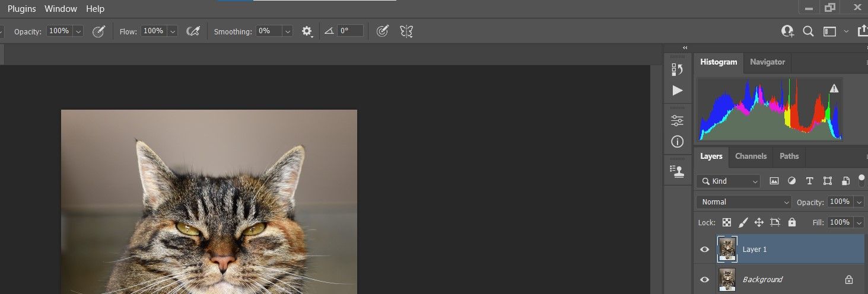
Task: Select the Layers tab
Action: tap(711, 156)
